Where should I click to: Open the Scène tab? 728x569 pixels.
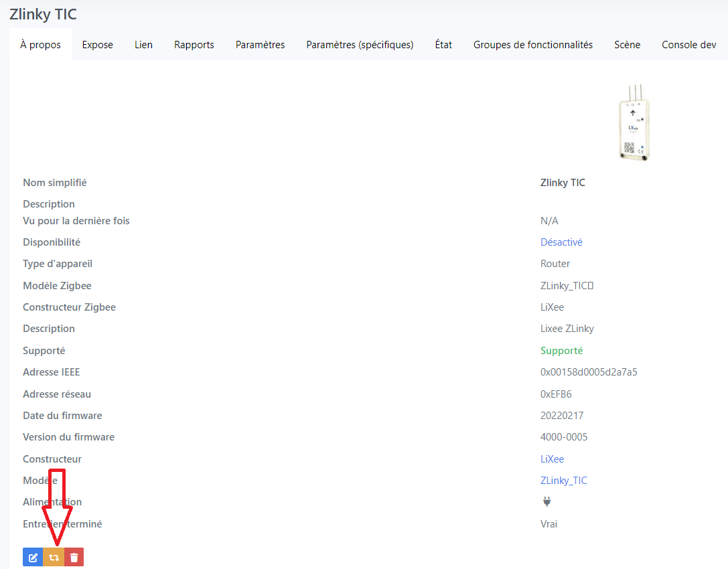point(628,45)
